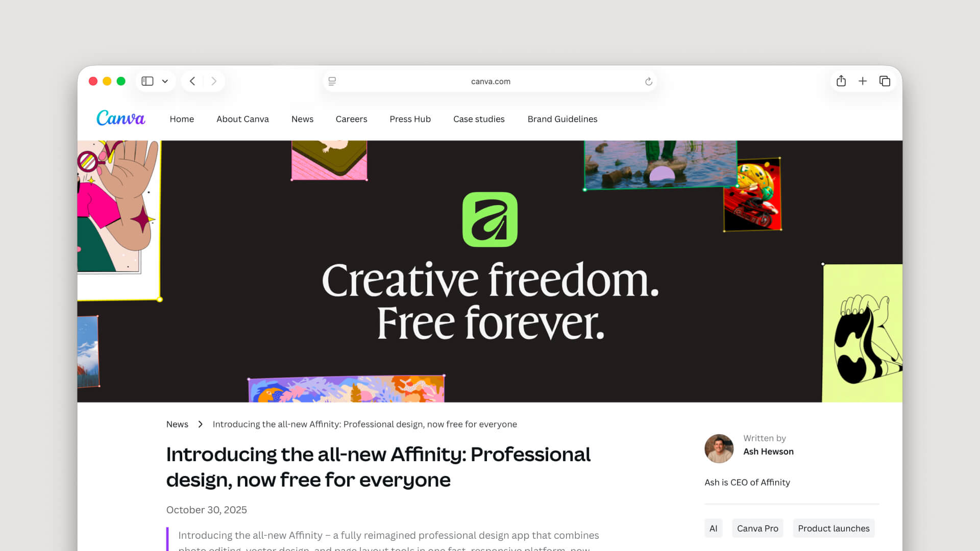Add a new tab with plus icon
The width and height of the screenshot is (980, 551).
tap(863, 81)
